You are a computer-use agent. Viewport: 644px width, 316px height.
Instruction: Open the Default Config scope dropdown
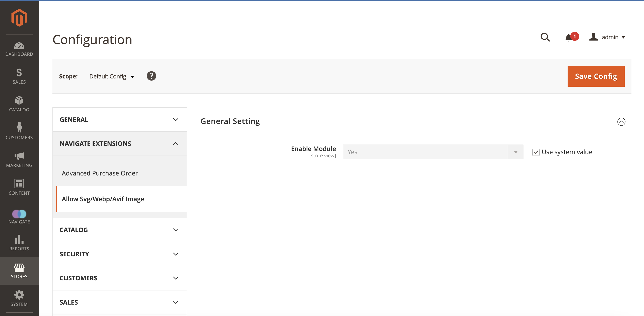pyautogui.click(x=111, y=76)
